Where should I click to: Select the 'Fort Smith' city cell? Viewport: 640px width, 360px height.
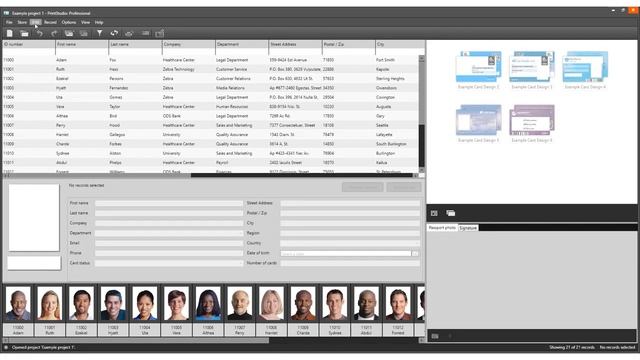point(385,60)
